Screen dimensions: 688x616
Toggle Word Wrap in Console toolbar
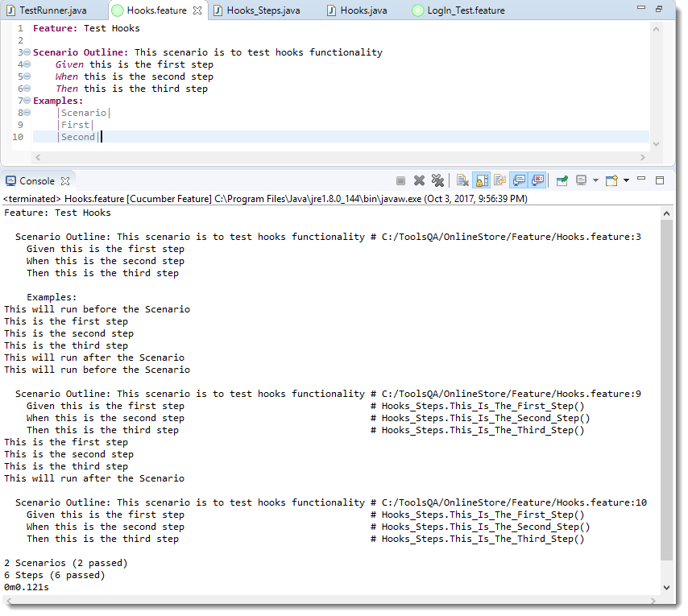point(499,180)
